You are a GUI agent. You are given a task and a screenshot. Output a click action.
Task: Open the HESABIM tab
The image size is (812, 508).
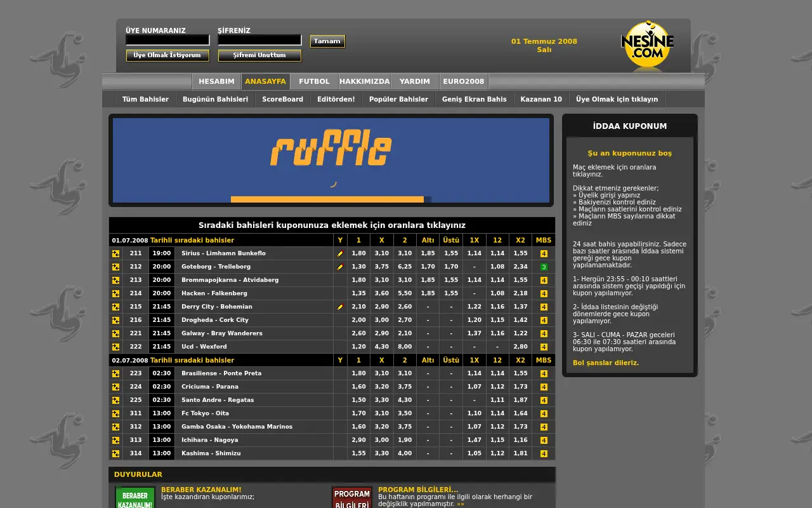(216, 81)
